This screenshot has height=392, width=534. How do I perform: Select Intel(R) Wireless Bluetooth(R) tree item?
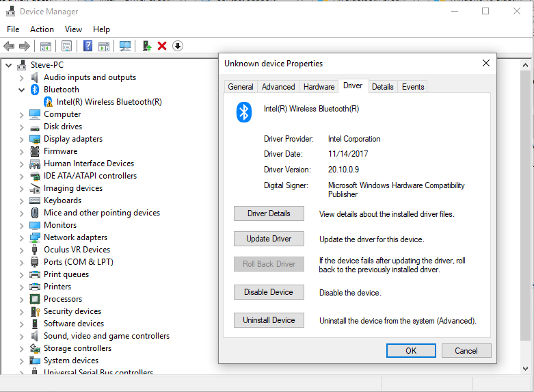[109, 102]
